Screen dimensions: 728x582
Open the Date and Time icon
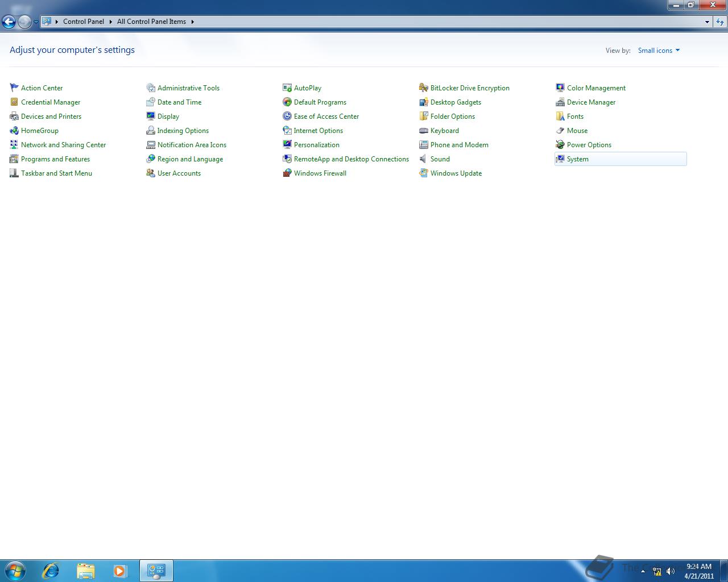pyautogui.click(x=151, y=102)
